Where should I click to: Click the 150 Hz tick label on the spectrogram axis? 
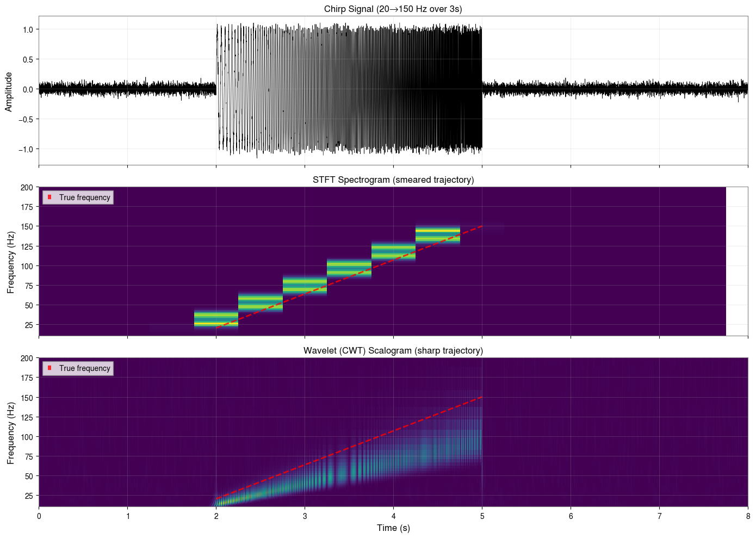[26, 226]
